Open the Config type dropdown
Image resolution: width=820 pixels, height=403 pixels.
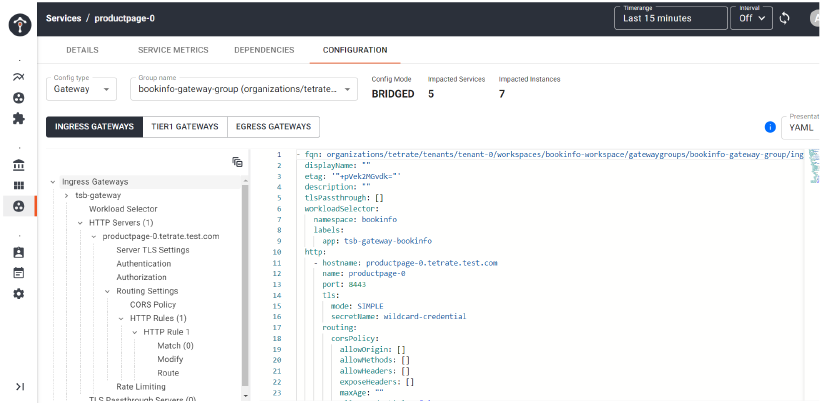[83, 89]
